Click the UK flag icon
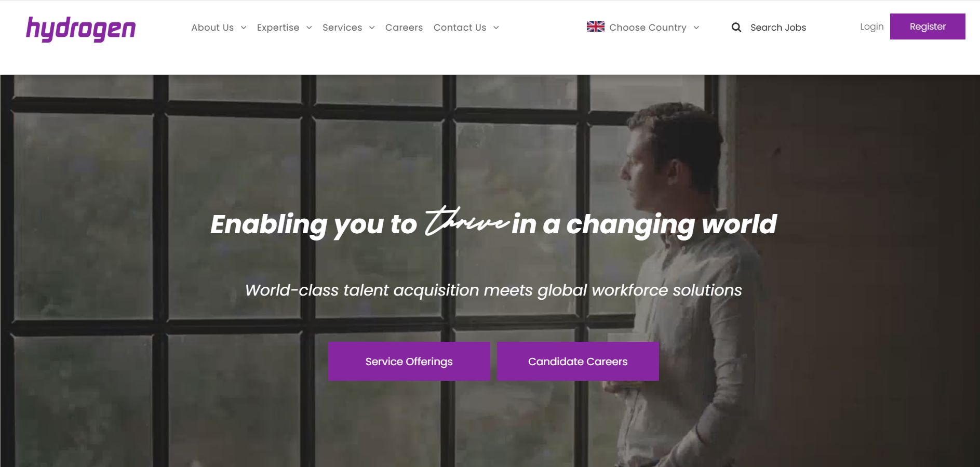Image resolution: width=980 pixels, height=467 pixels. (x=595, y=27)
